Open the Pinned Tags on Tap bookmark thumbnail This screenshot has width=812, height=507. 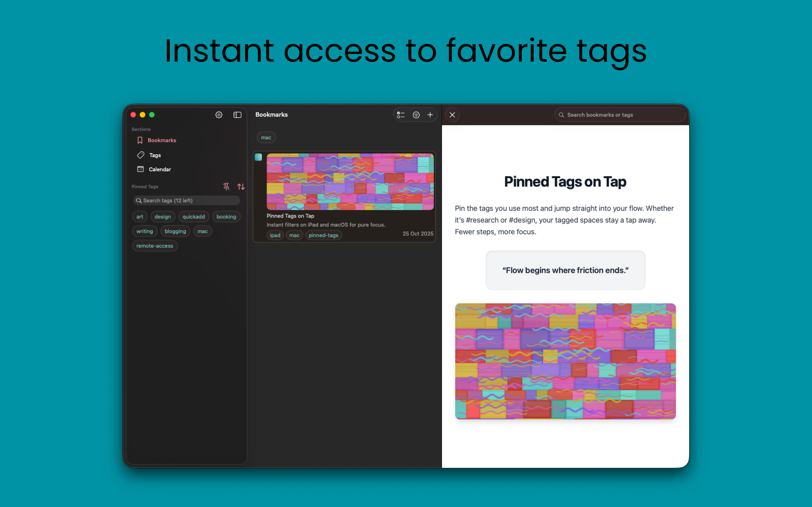pyautogui.click(x=350, y=181)
